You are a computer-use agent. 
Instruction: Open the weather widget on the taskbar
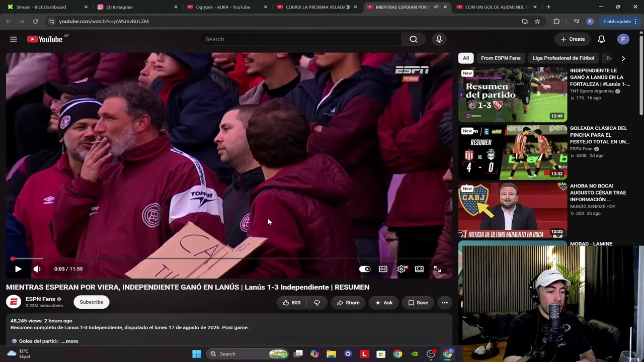(x=18, y=354)
